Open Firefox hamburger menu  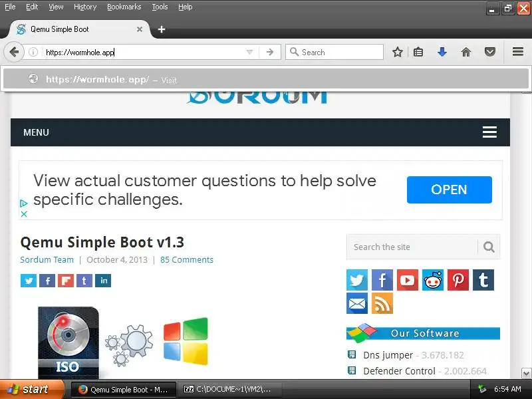pyautogui.click(x=518, y=52)
